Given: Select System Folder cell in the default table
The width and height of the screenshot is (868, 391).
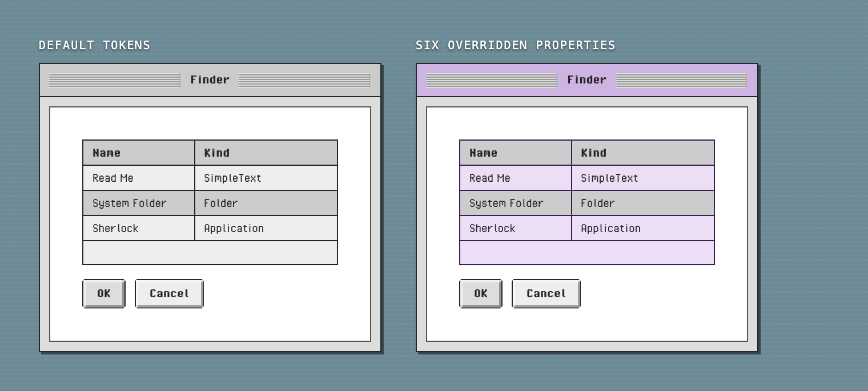Looking at the screenshot, I should (139, 203).
